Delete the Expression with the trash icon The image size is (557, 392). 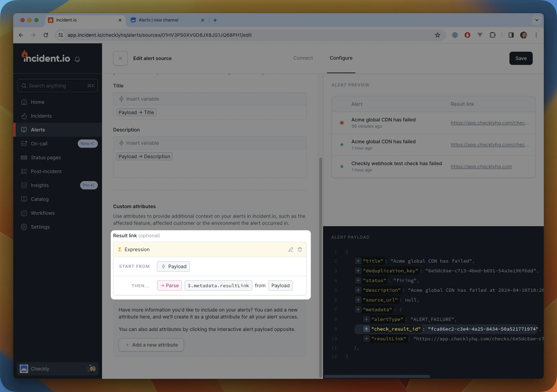click(300, 249)
